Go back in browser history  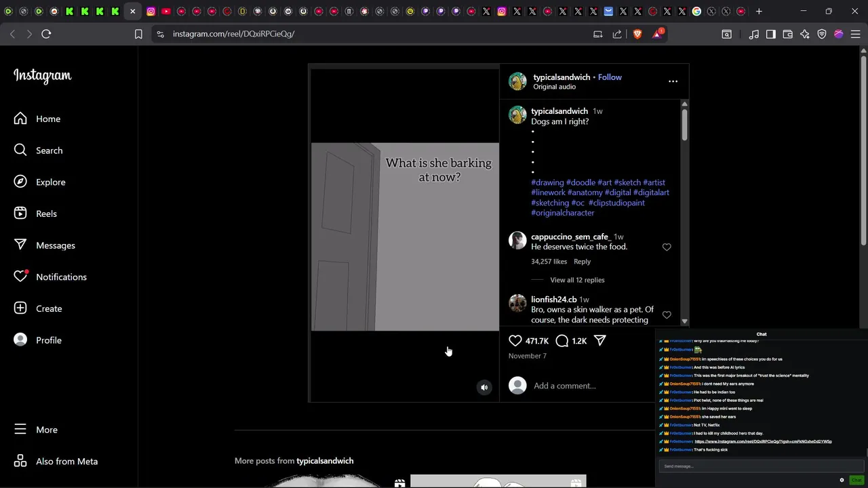tap(12, 34)
